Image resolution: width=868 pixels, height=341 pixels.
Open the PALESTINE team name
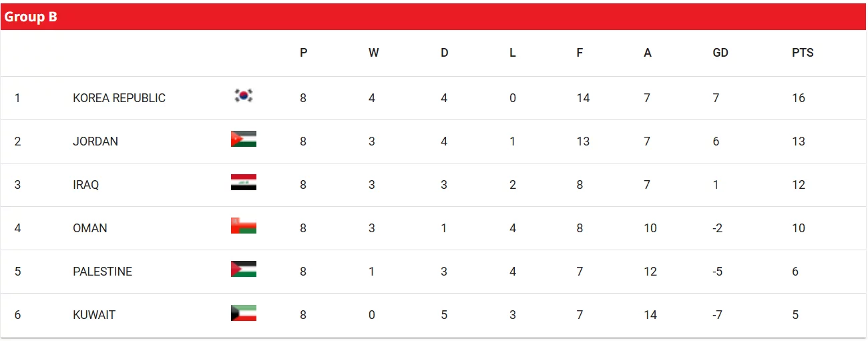click(x=102, y=272)
